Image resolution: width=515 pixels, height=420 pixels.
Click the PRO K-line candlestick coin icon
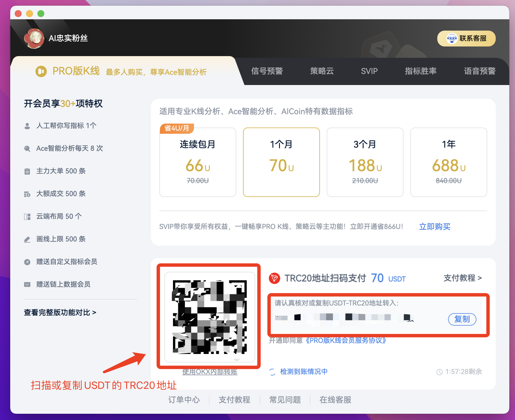point(41,71)
